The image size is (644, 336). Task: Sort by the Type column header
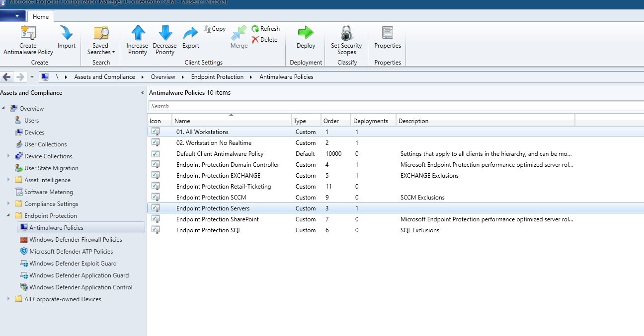[x=306, y=121]
